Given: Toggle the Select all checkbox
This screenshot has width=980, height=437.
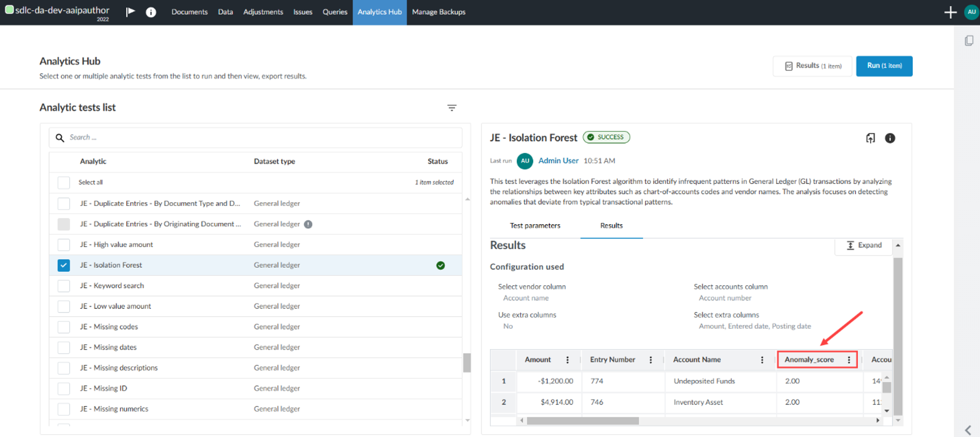Looking at the screenshot, I should (63, 182).
